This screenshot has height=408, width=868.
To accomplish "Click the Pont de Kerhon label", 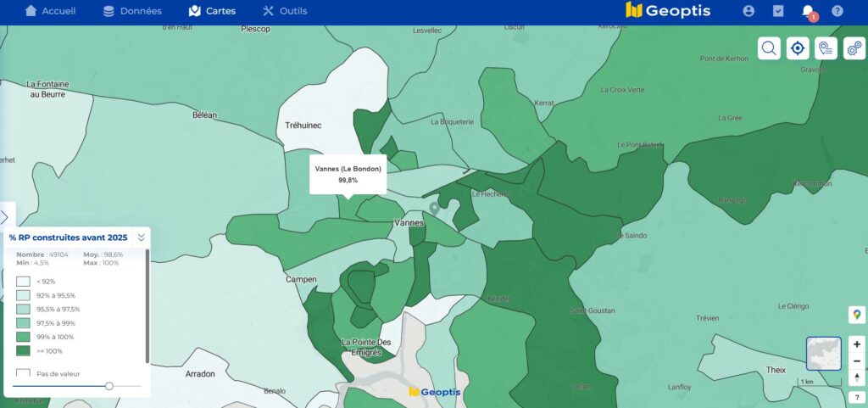I will 724,59.
